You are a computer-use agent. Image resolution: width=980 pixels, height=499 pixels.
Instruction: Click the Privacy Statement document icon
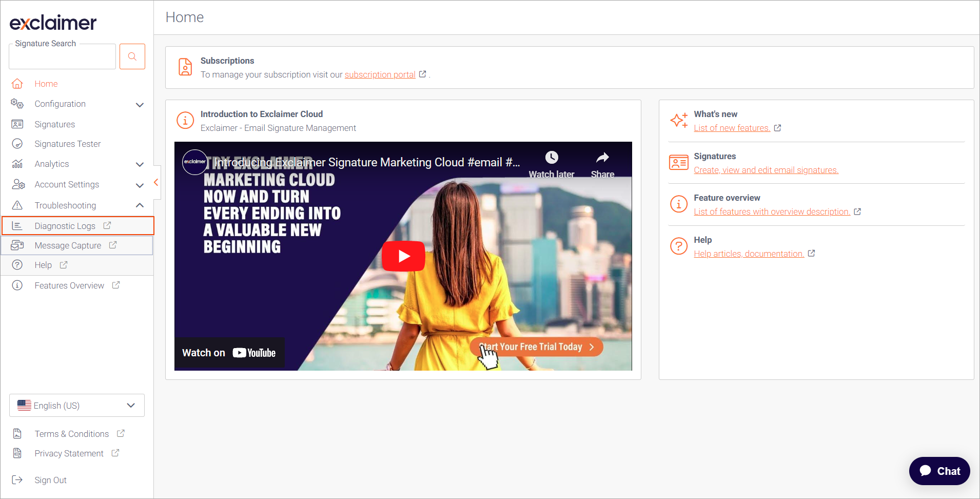point(17,453)
